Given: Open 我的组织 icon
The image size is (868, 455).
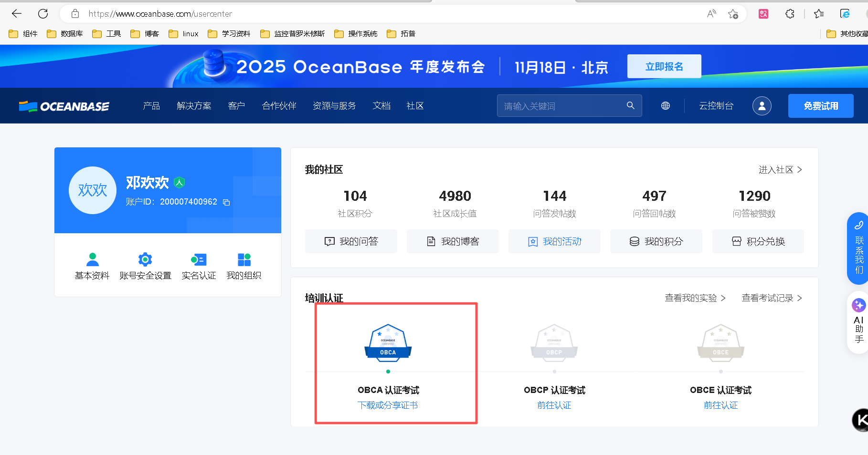Looking at the screenshot, I should [244, 259].
